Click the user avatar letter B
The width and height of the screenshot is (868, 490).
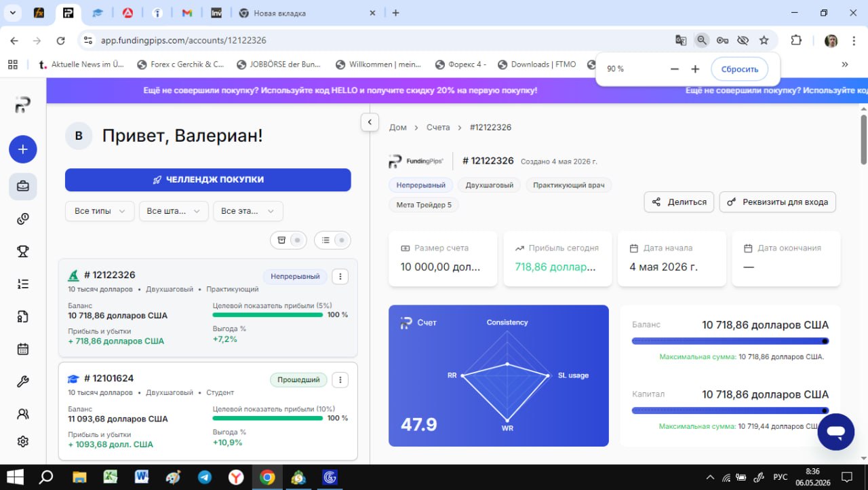[x=79, y=136]
